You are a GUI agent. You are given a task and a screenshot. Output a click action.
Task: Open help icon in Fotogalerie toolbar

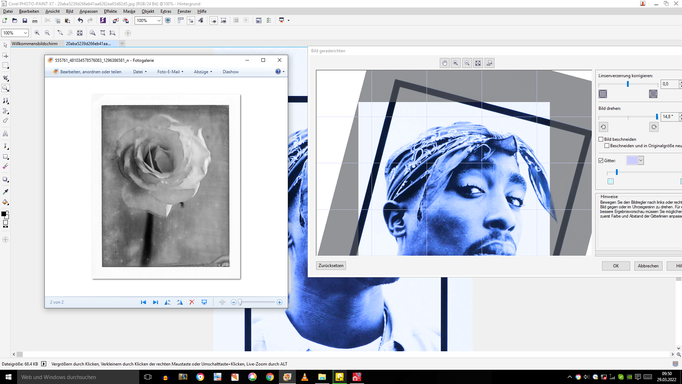click(x=278, y=72)
